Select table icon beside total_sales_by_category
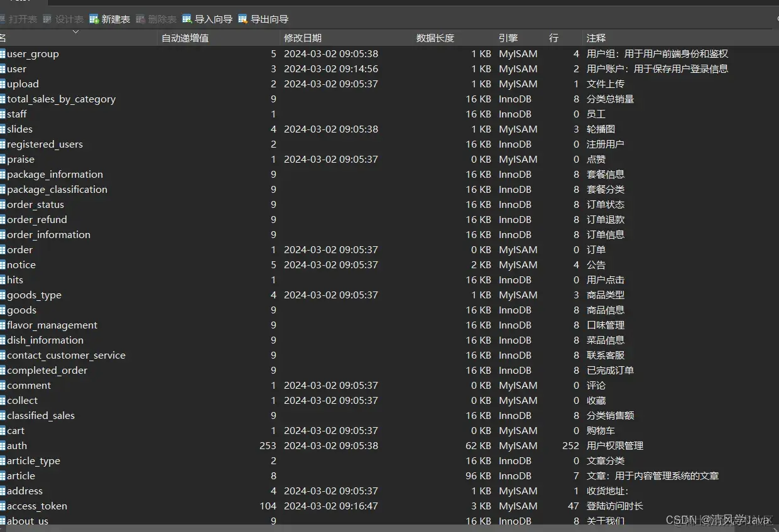The width and height of the screenshot is (779, 532). 3,99
